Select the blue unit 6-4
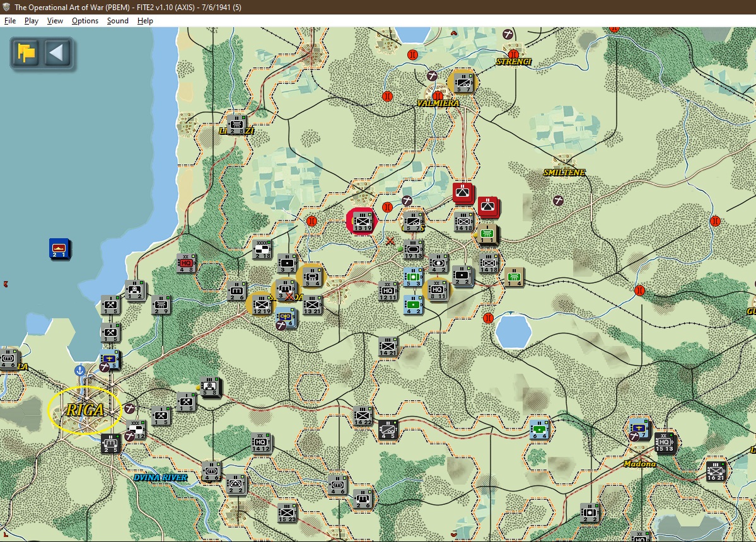The image size is (756, 542). click(x=539, y=430)
